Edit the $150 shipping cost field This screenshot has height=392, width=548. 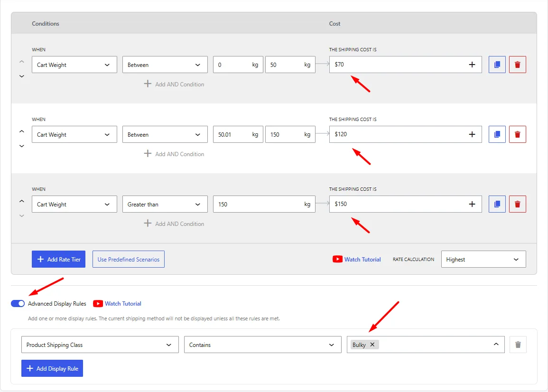click(x=405, y=204)
